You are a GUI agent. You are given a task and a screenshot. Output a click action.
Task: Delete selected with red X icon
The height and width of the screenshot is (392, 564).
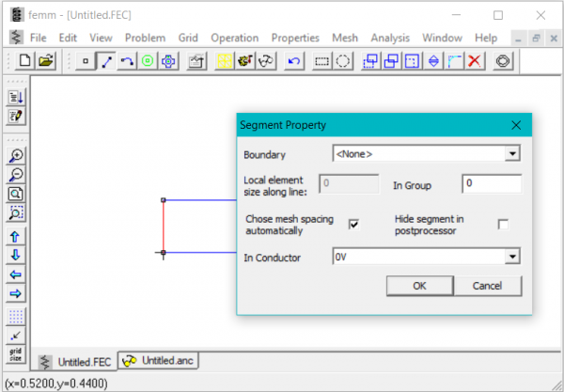475,61
